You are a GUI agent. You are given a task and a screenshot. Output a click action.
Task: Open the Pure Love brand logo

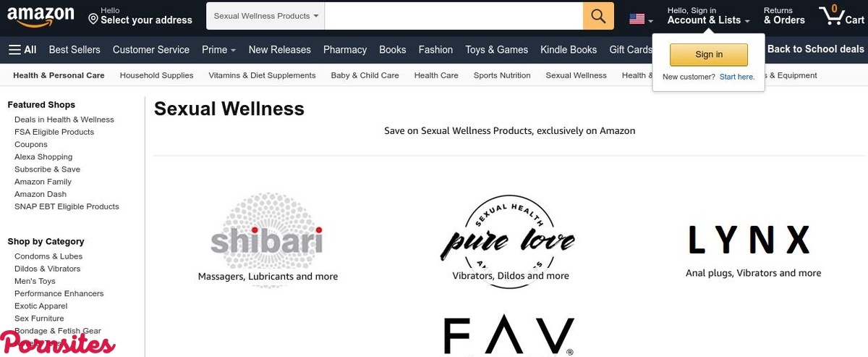508,241
